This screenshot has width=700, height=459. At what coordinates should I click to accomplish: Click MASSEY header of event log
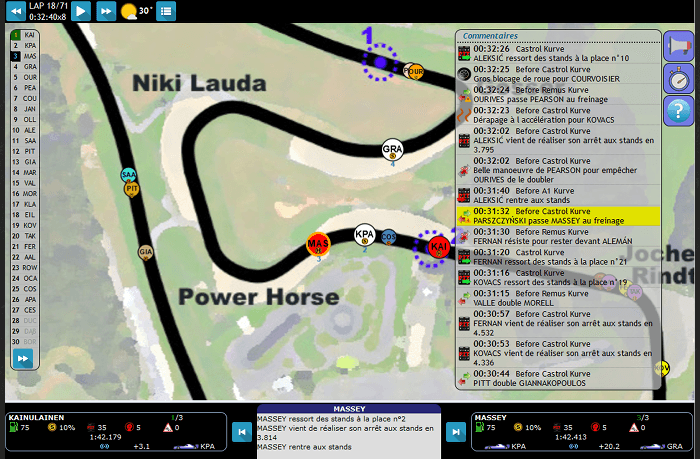tap(349, 409)
